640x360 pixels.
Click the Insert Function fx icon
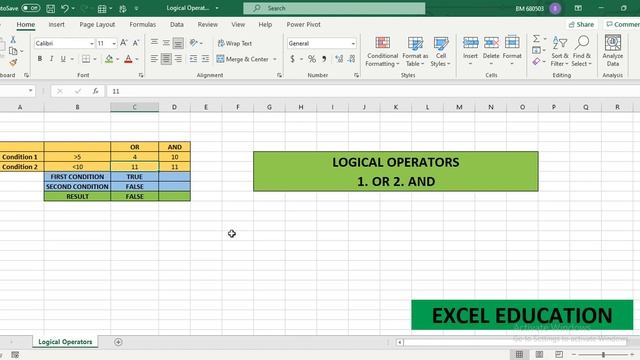95,91
